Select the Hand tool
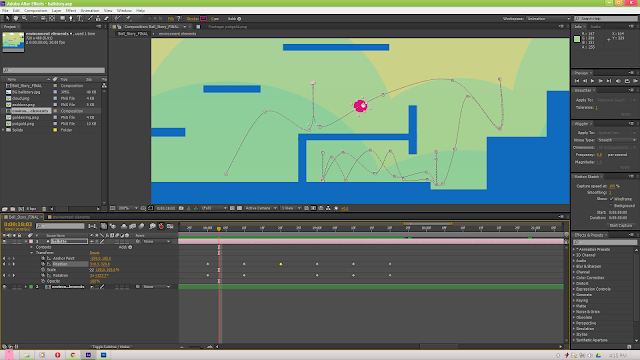 (16, 18)
